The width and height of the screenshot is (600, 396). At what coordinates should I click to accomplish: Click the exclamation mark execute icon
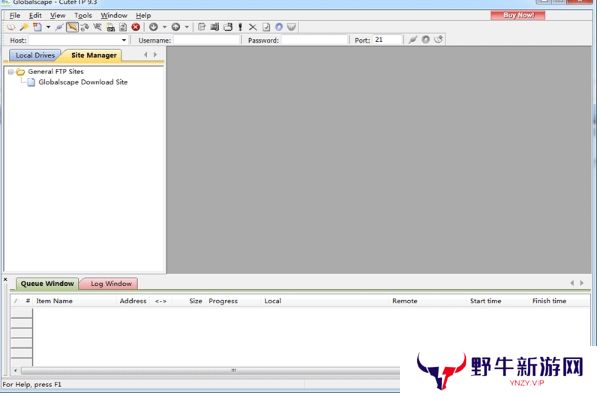point(240,27)
